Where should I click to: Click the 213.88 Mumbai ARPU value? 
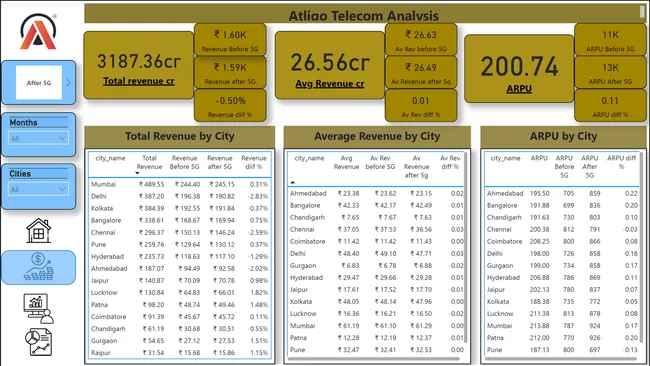[539, 326]
